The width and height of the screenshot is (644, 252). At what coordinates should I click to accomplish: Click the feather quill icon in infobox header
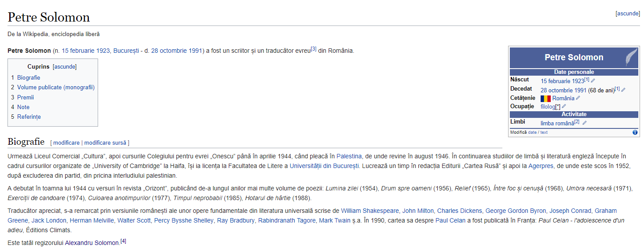(631, 57)
